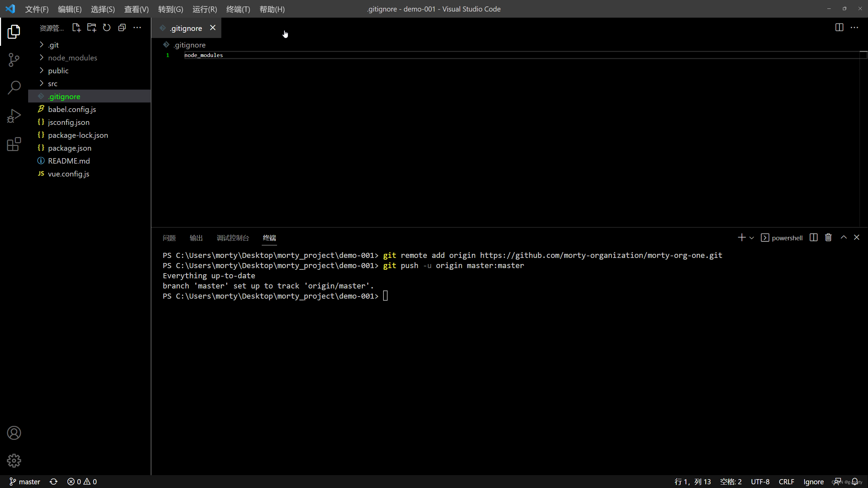
Task: Collapse all folders in explorer
Action: tap(122, 27)
